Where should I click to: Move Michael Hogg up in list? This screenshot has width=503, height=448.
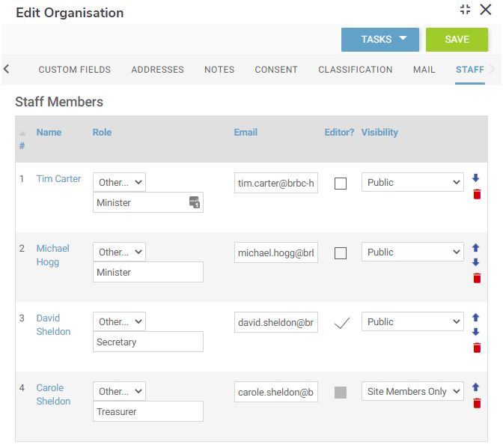[x=476, y=248]
